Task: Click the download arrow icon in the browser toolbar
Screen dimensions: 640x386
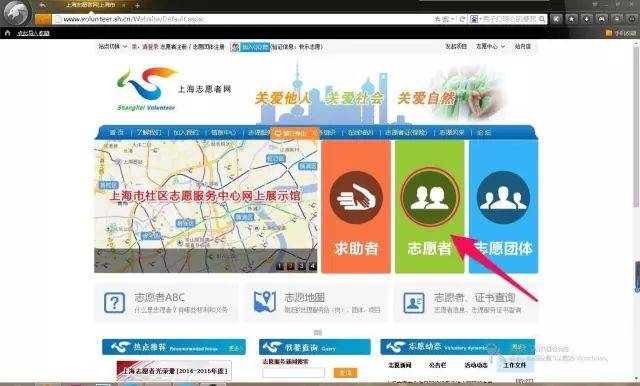Action: pos(587,19)
